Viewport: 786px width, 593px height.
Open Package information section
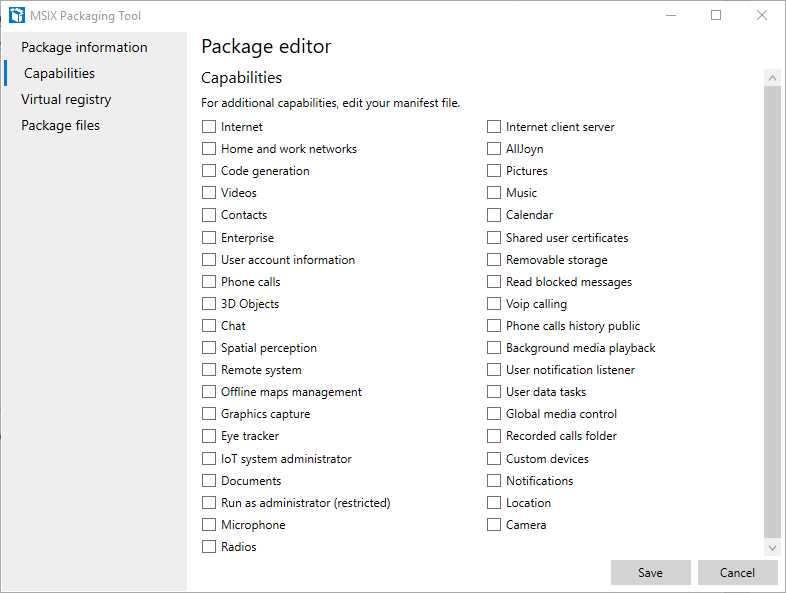(84, 47)
